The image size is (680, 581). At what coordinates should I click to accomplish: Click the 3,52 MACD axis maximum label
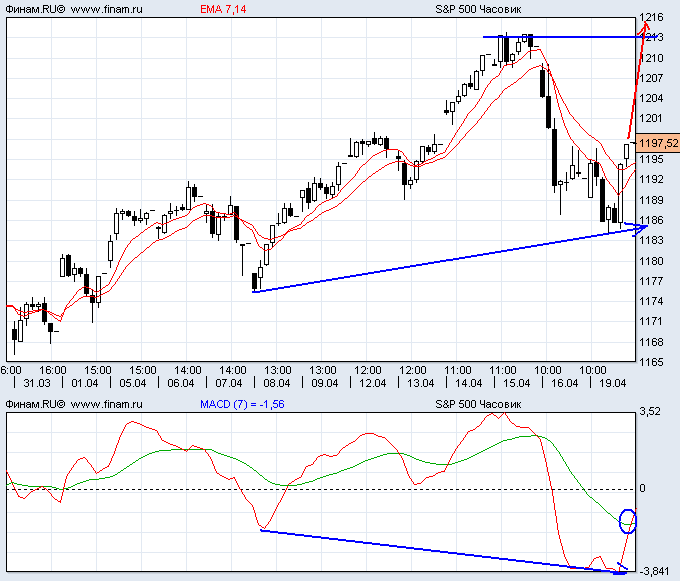click(650, 411)
